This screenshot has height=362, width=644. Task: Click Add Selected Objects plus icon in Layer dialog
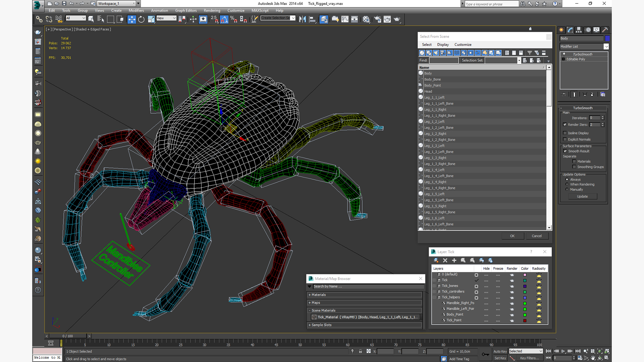(x=454, y=260)
